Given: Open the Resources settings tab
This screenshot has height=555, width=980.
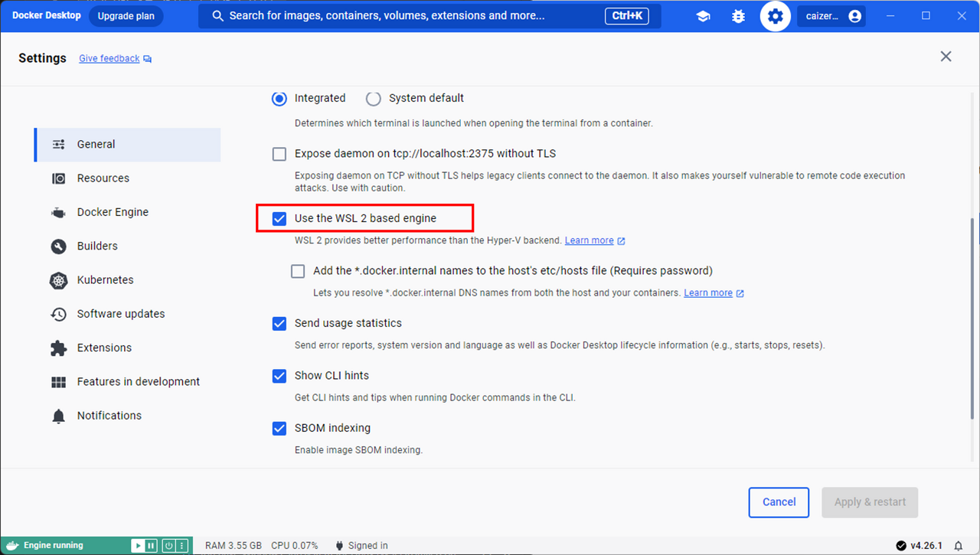Looking at the screenshot, I should pos(127,178).
